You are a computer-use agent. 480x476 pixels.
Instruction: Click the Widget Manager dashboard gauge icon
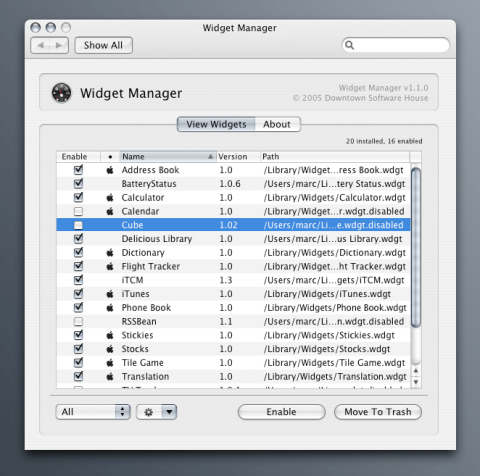point(61,93)
